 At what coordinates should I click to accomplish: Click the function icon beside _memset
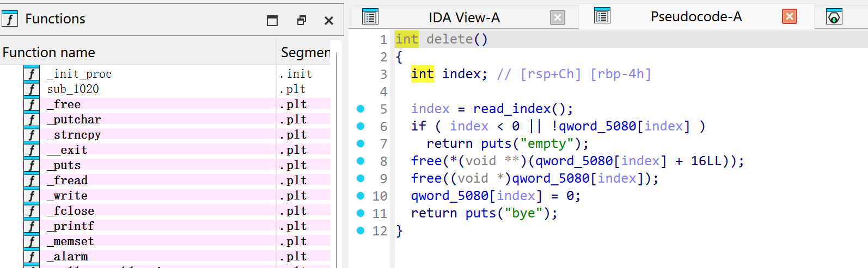(32, 241)
